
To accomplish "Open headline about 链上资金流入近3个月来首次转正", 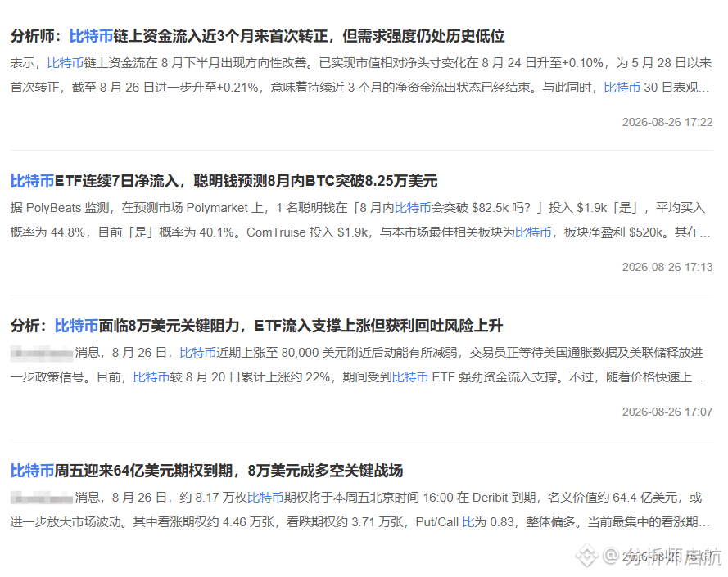I will [258, 36].
